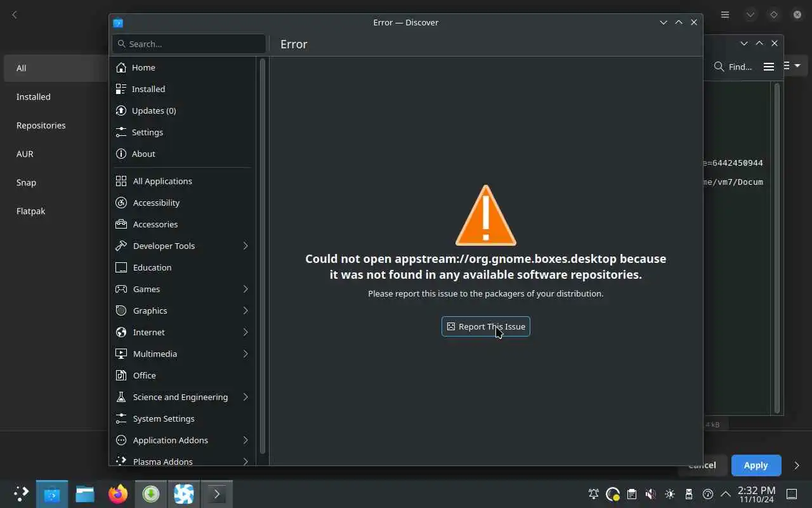The width and height of the screenshot is (812, 508).
Task: Click the Games controller icon
Action: pyautogui.click(x=121, y=289)
